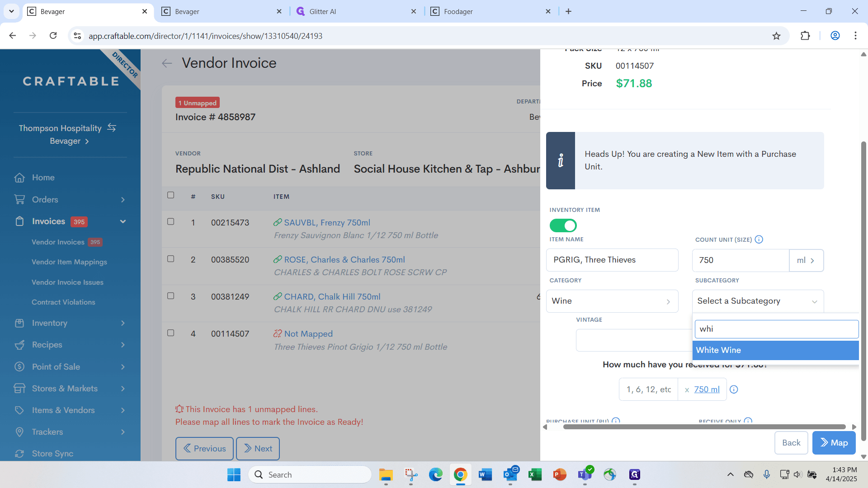Click the info icon beside 750 ml quantity
This screenshot has width=868, height=488.
click(x=734, y=389)
